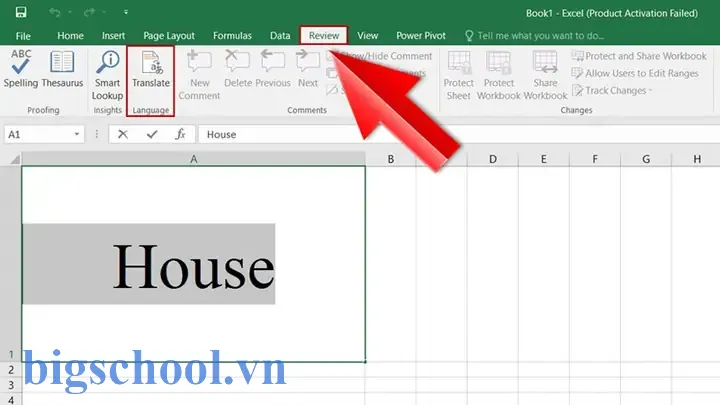Go to the Previous comment
The image size is (720, 405).
(273, 68)
